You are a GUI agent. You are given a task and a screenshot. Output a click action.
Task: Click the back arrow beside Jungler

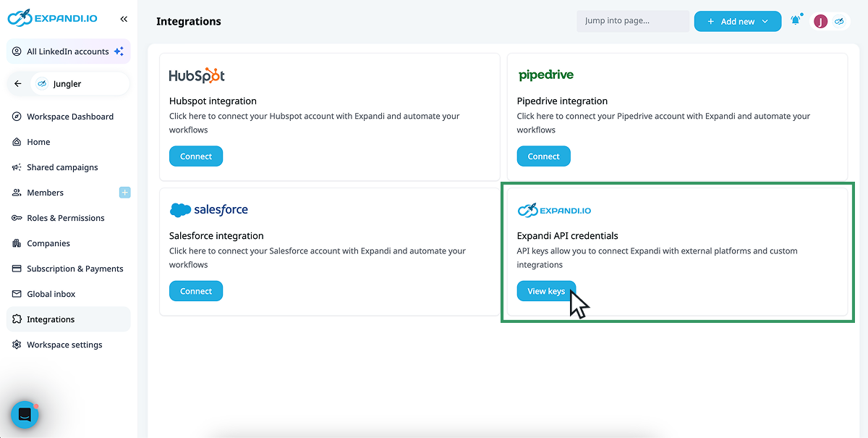18,84
